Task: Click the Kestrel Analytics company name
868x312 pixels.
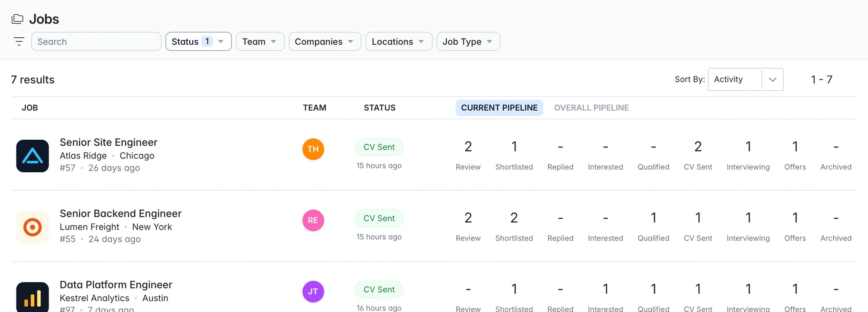Action: (x=95, y=298)
